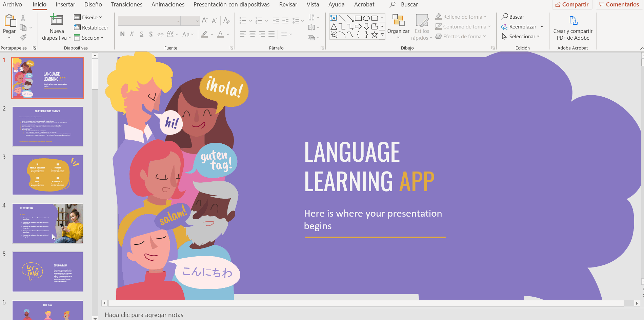Open the font size combo box
The width and height of the screenshot is (644, 320).
pyautogui.click(x=190, y=21)
